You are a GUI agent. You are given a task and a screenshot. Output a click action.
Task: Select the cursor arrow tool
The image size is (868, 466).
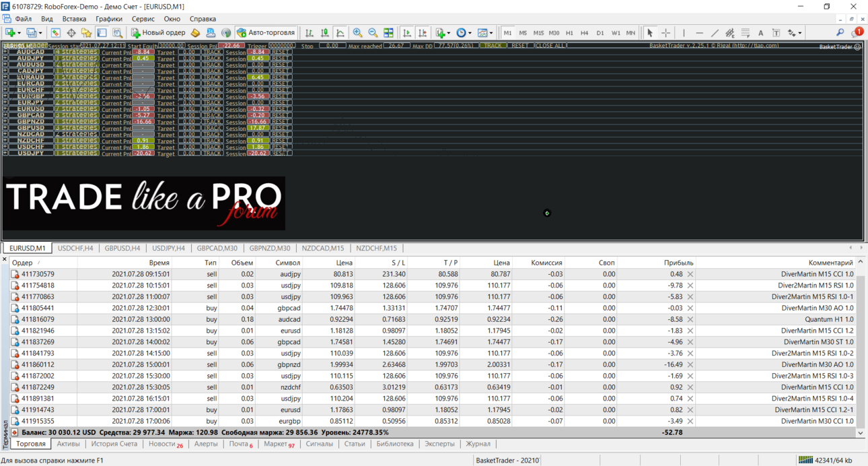tap(650, 32)
